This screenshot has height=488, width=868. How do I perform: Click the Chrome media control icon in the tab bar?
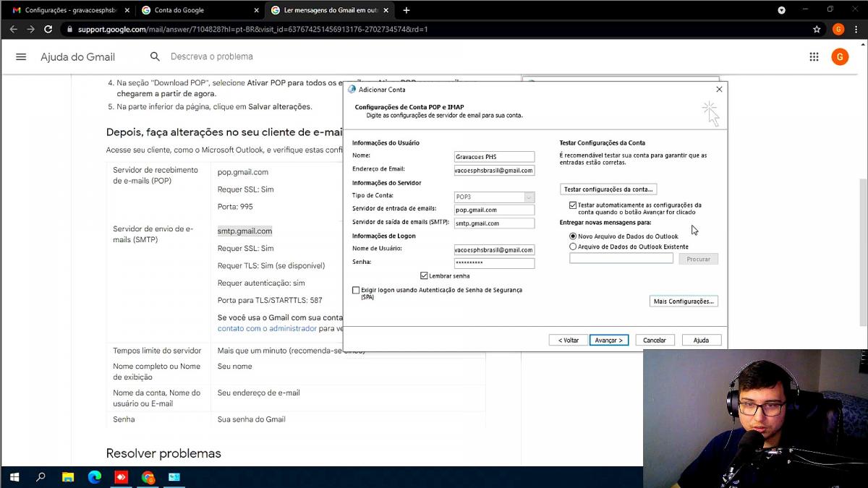(781, 10)
